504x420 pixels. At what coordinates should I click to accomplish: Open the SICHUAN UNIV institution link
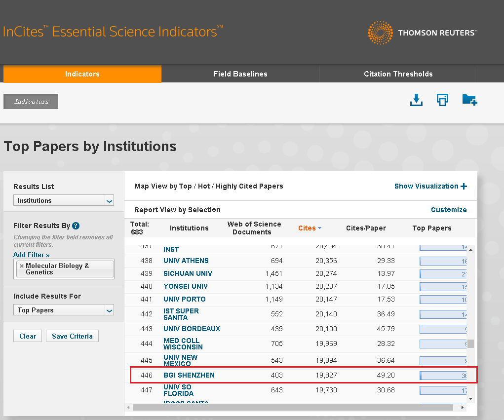click(x=188, y=273)
